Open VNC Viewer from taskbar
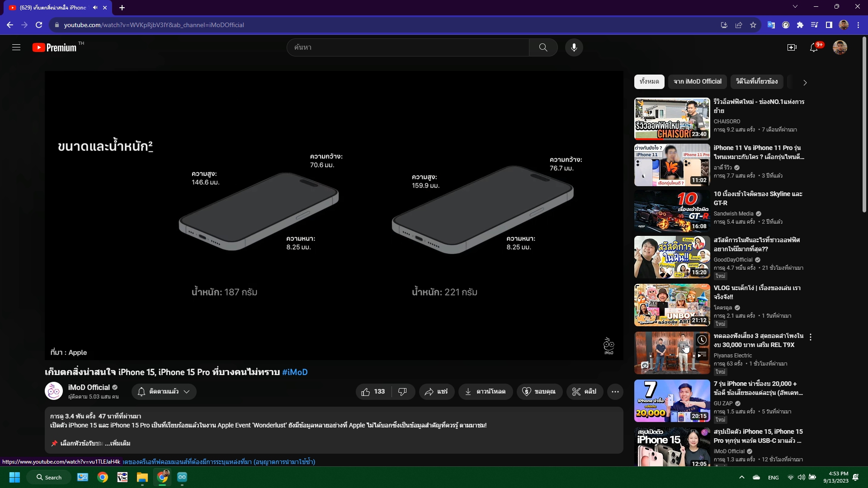 [123, 477]
